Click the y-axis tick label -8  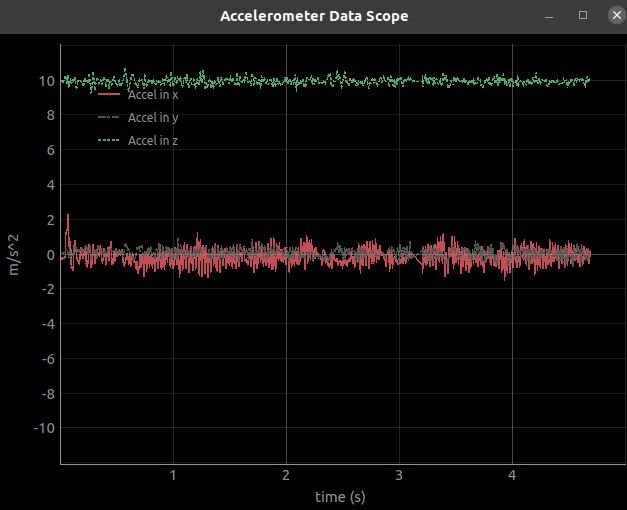click(48, 394)
